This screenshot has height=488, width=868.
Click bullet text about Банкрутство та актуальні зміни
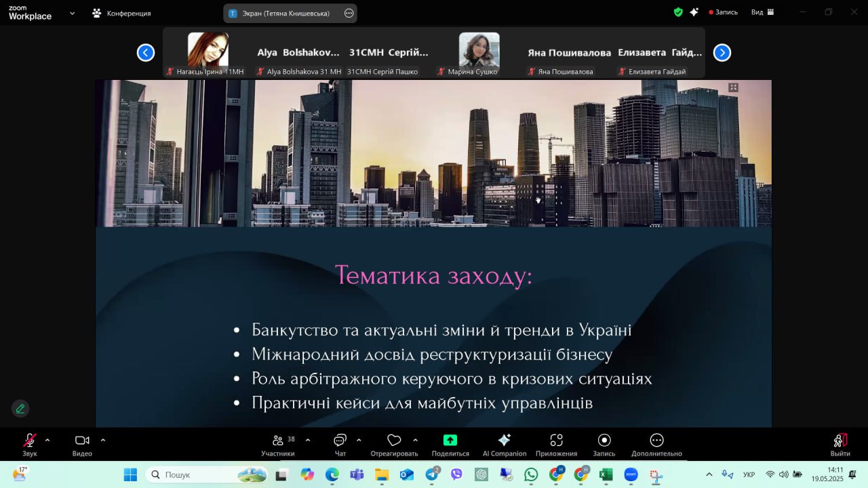441,330
